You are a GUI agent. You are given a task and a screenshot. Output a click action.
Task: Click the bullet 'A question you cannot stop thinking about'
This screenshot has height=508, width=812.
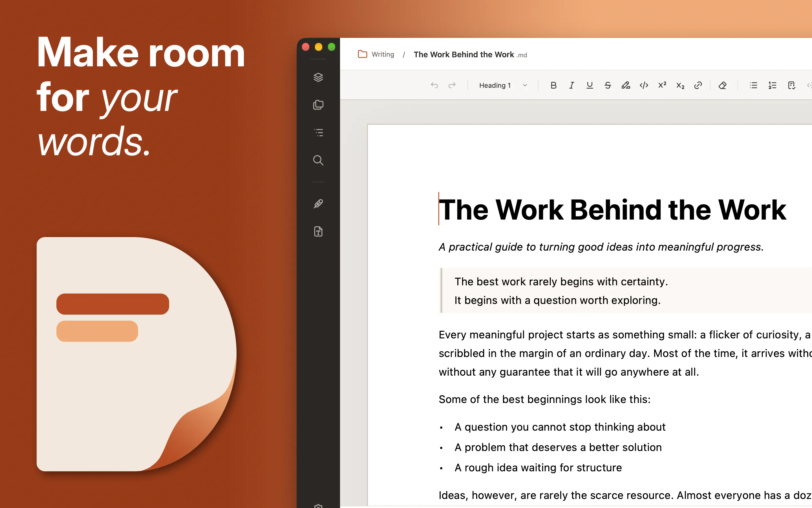[560, 427]
